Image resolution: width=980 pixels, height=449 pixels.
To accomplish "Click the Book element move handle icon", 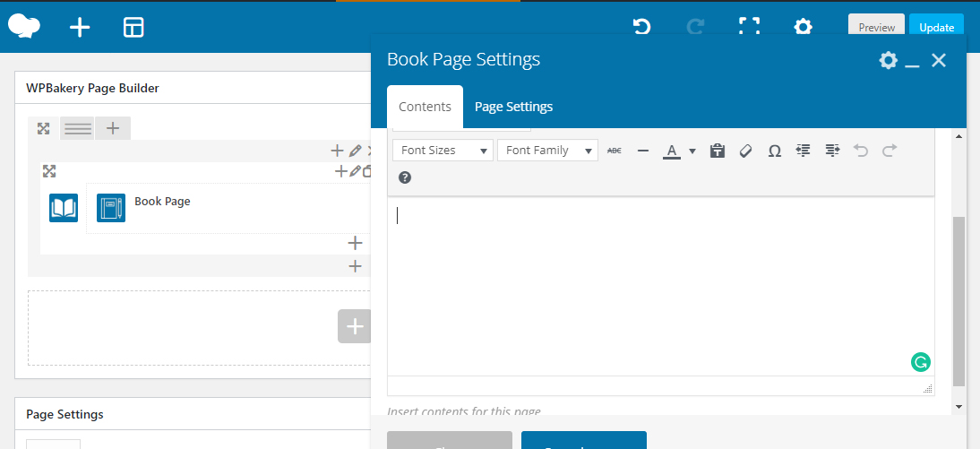I will (49, 170).
